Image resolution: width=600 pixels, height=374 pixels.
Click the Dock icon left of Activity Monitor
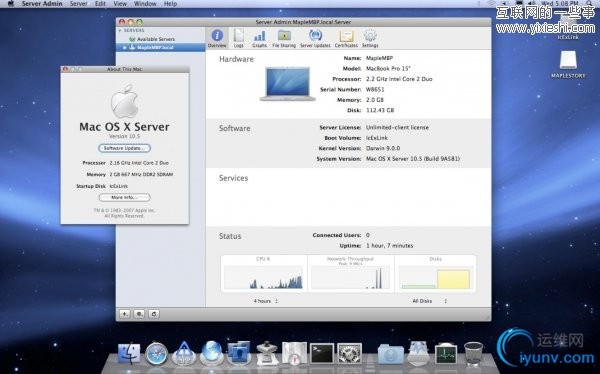418,353
